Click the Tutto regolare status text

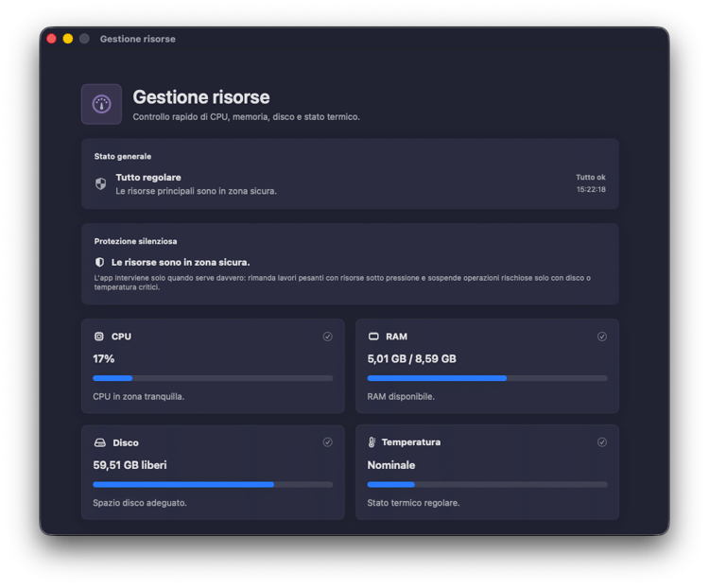click(148, 178)
